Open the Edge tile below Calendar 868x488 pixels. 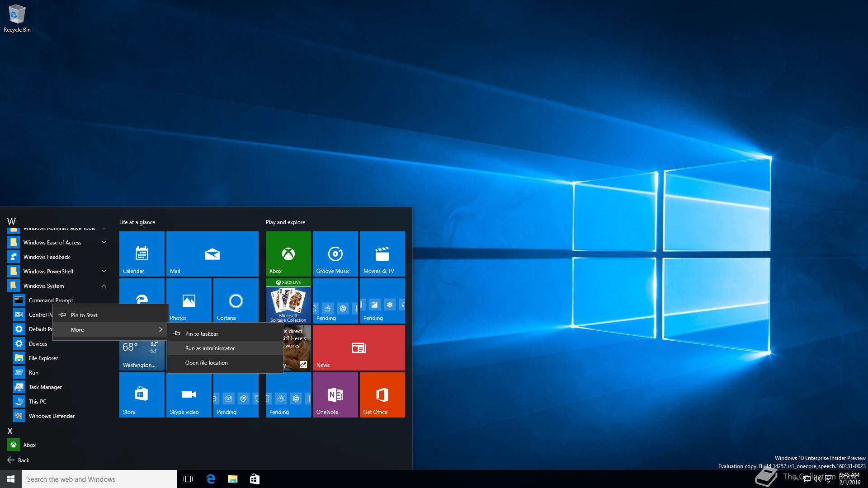[x=142, y=291]
